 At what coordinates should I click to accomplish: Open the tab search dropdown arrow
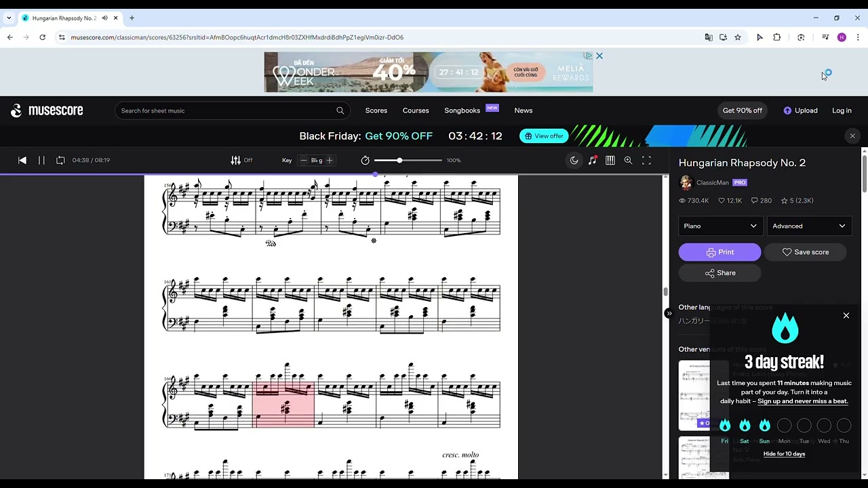(9, 18)
